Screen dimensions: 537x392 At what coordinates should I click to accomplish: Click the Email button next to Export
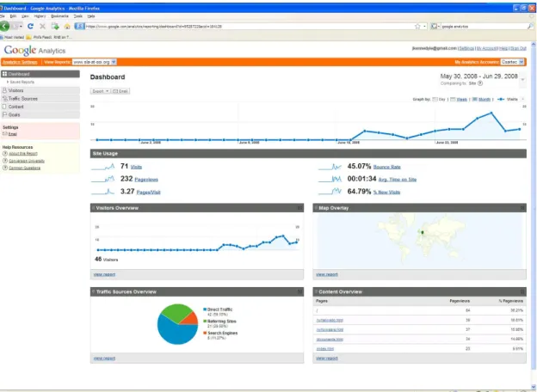[x=120, y=91]
